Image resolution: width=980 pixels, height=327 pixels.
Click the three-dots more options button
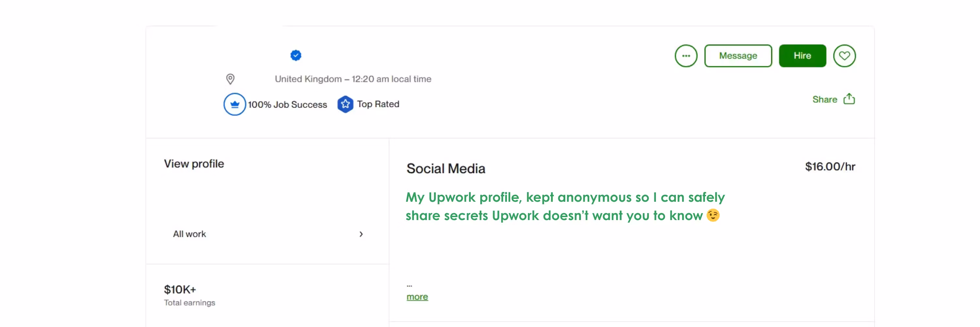(686, 56)
